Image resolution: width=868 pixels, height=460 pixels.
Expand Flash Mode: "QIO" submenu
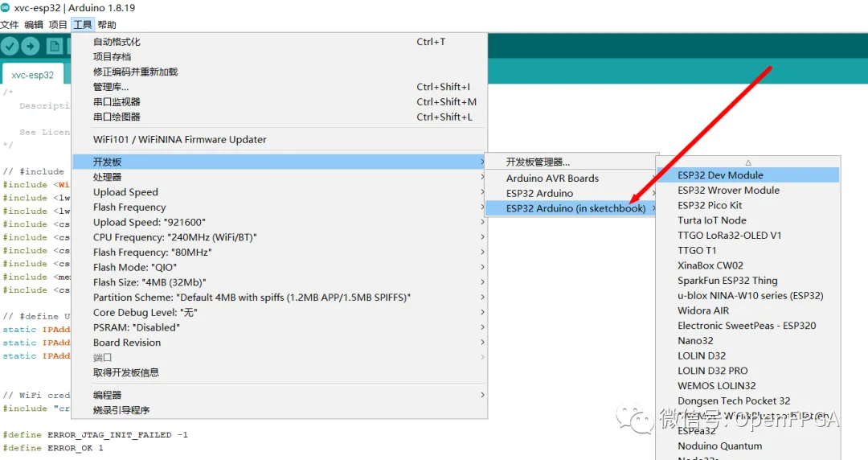280,266
